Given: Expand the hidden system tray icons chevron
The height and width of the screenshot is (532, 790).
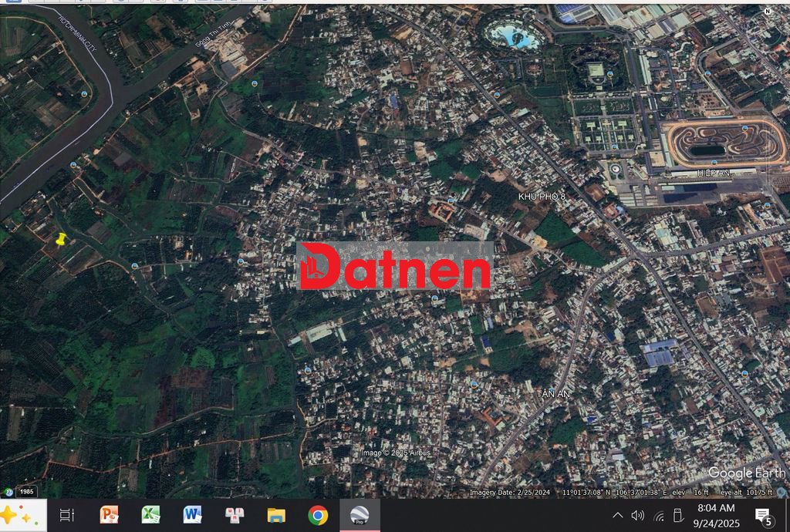Looking at the screenshot, I should [x=617, y=515].
